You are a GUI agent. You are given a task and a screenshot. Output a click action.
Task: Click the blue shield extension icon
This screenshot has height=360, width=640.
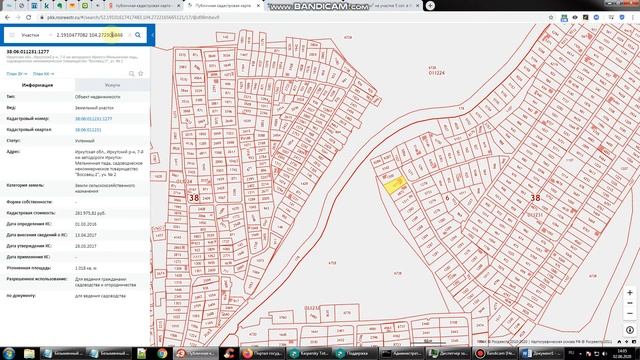tap(622, 18)
